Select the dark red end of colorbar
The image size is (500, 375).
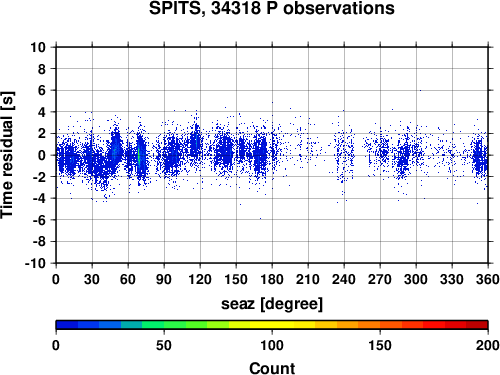(x=477, y=325)
